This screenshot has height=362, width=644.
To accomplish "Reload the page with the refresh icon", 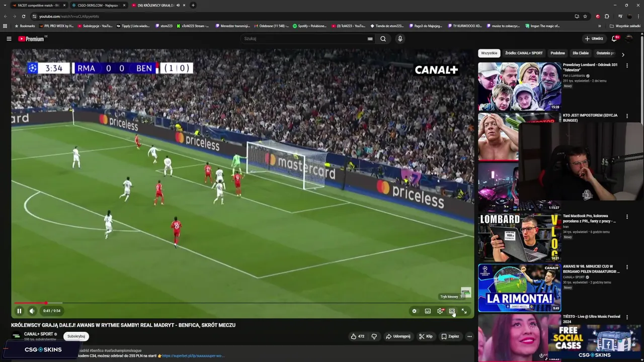I will click(24, 16).
